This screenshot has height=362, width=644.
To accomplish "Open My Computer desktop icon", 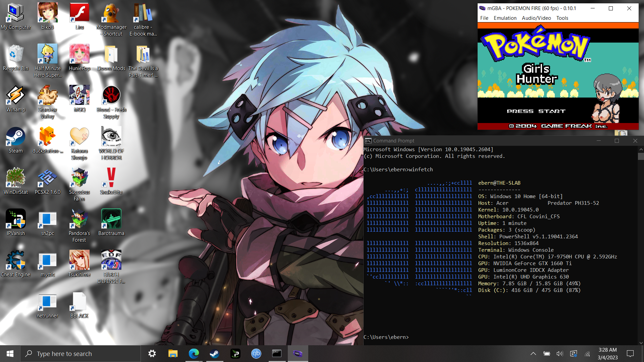I will (16, 16).
